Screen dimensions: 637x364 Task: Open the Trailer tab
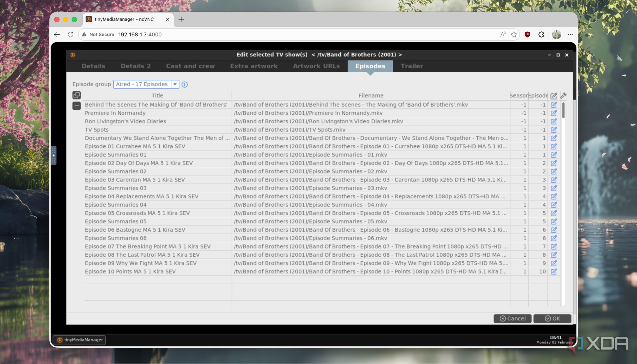(x=412, y=66)
